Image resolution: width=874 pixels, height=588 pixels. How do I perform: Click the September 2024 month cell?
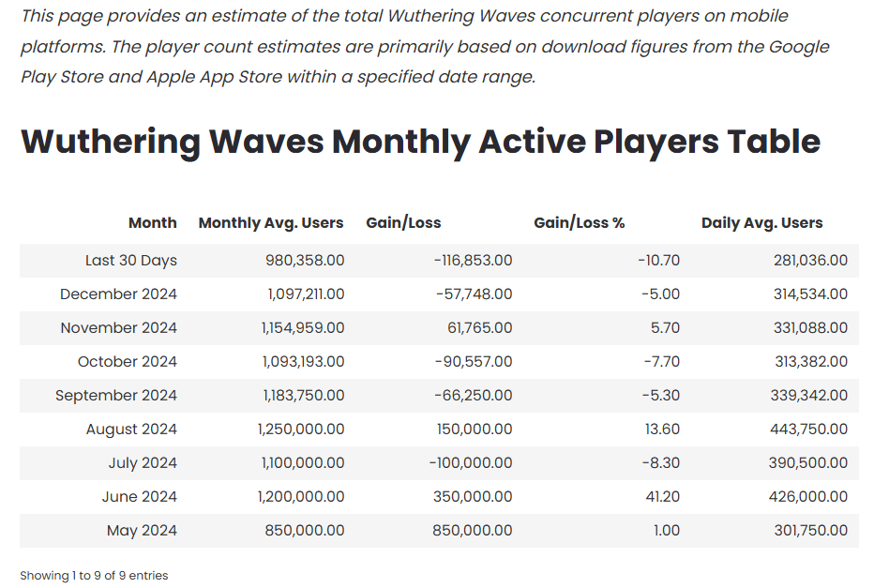116,396
